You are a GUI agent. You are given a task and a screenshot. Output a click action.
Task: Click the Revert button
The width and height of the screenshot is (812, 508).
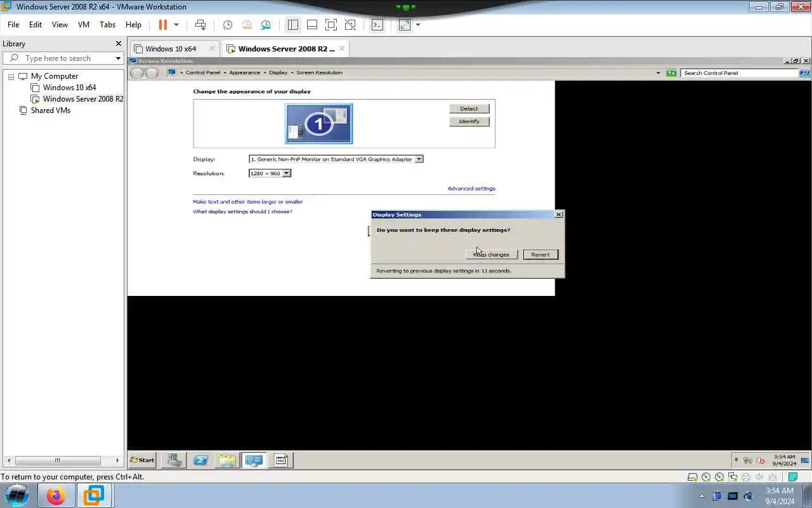pos(540,255)
